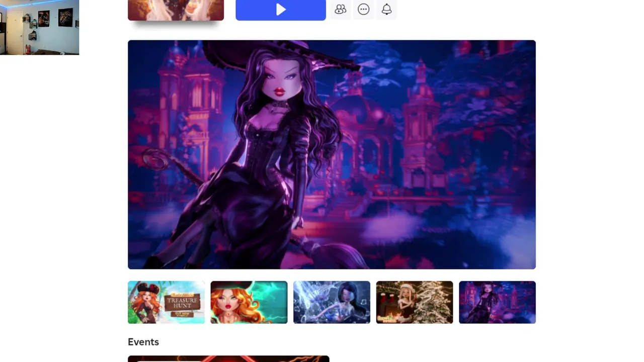Click the notification bell icon
This screenshot has width=644, height=362.
pos(386,9)
